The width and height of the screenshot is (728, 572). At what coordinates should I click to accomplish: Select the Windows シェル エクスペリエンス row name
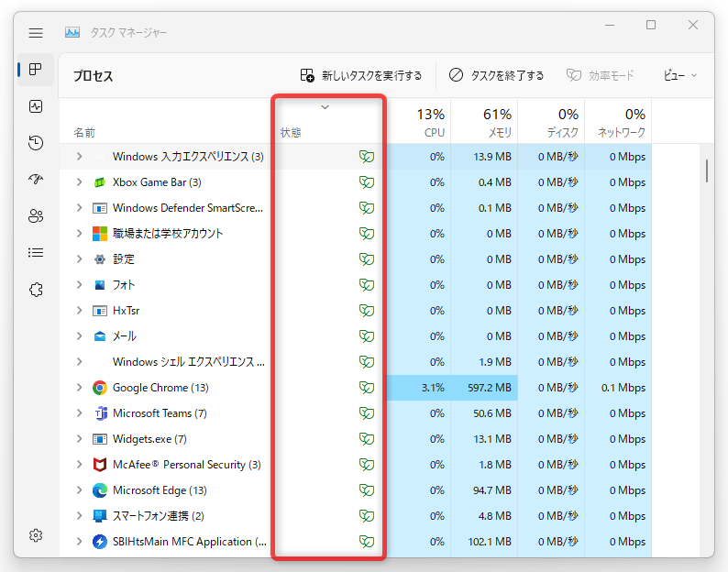pos(189,362)
